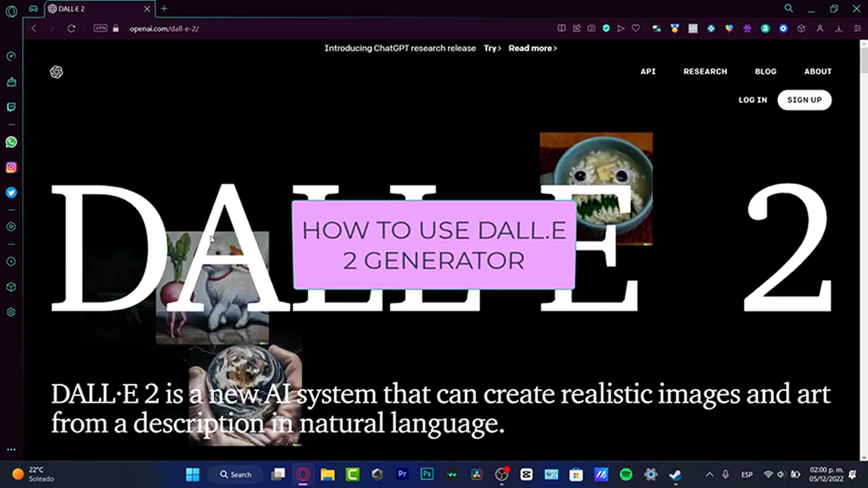Open the sidebar Player icon

[x=11, y=227]
